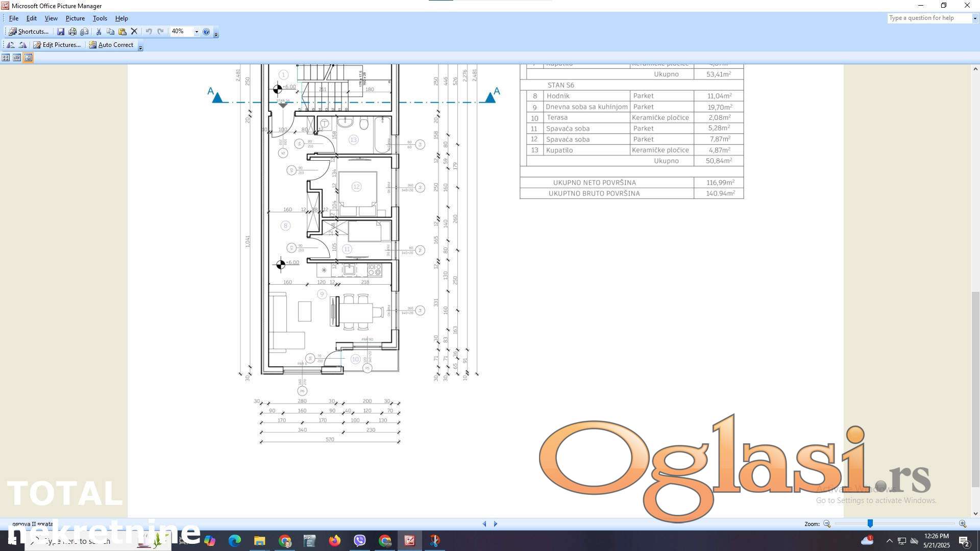Open the Picture Manager help icon
Screen dimensions: 980x551
(x=206, y=32)
